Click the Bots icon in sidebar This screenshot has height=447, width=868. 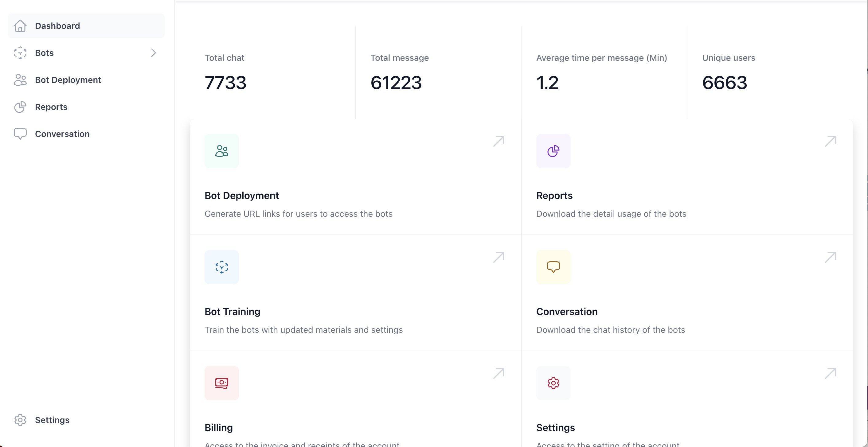[x=20, y=53]
